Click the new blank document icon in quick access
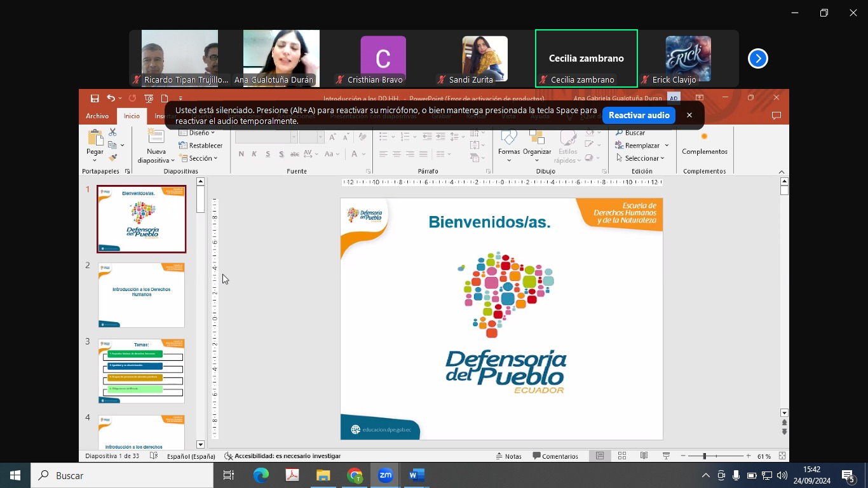Screen dimensions: 868x488 (x=165, y=98)
